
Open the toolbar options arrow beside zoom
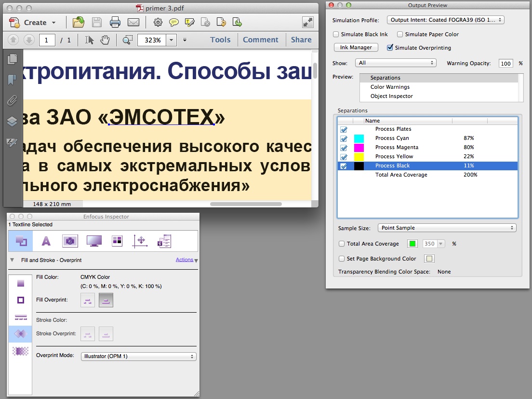[185, 40]
